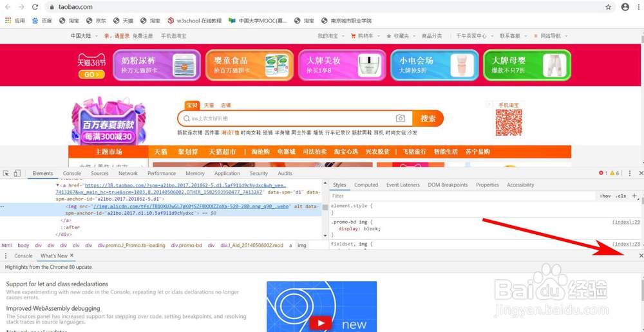Click the red error count indicator
Viewport: 644px width, 332px height.
603,173
